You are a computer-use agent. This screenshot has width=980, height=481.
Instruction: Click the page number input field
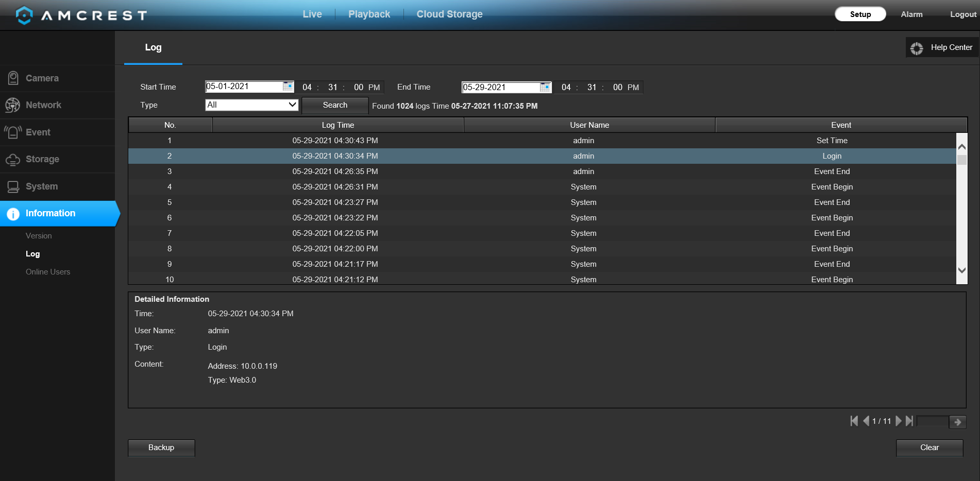coord(933,421)
